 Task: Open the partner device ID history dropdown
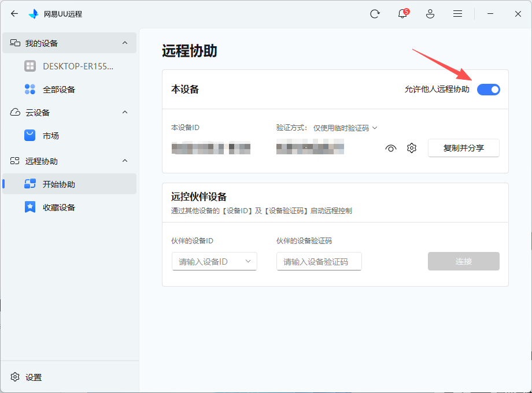[249, 261]
